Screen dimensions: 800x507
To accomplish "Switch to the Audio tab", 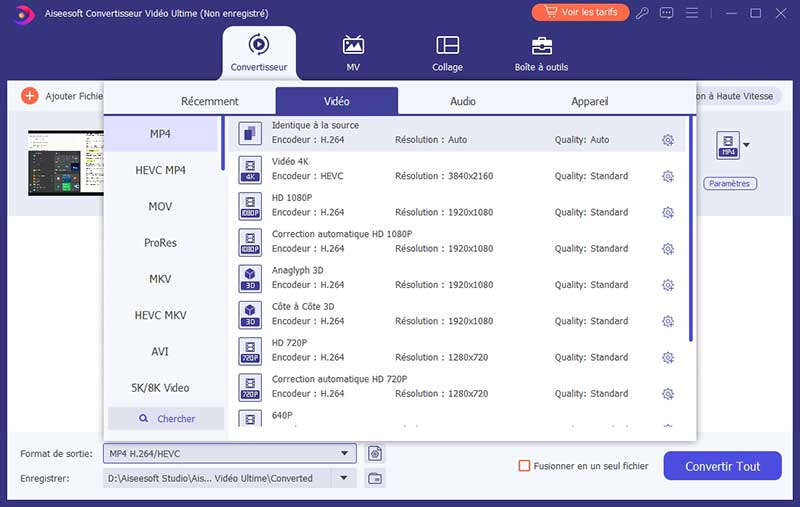I will [462, 101].
